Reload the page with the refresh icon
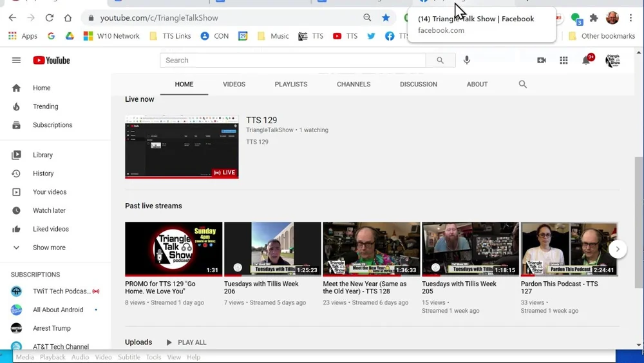Viewport: 644px width, 363px height. click(x=50, y=17)
